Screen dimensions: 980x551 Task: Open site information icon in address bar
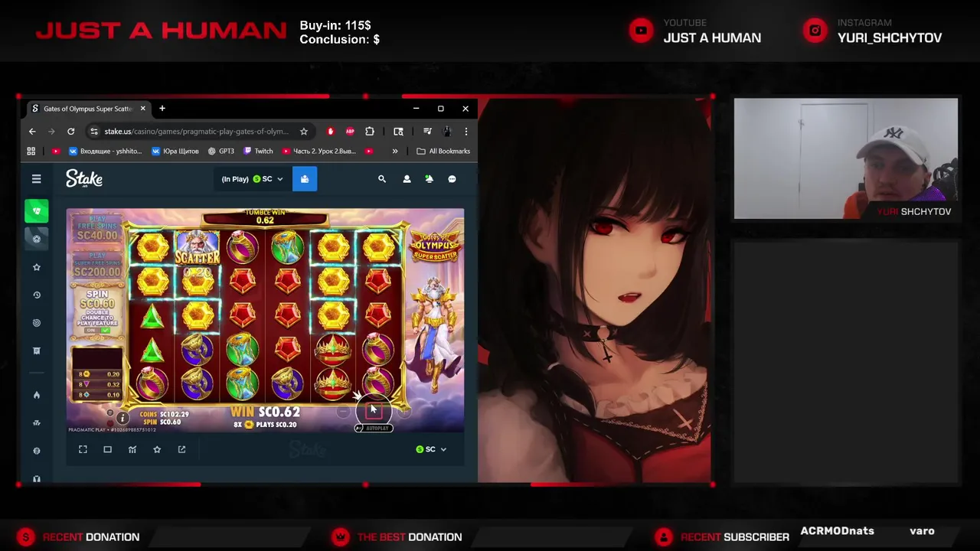click(x=93, y=132)
